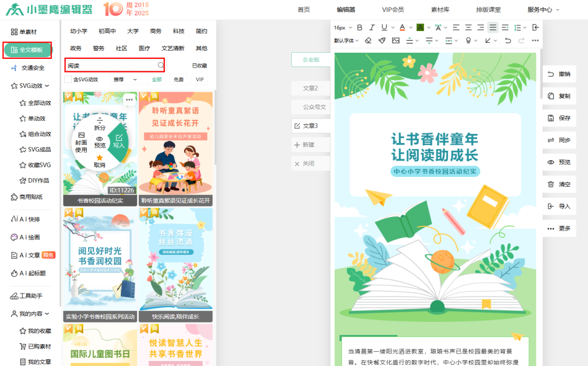Viewport: 588px width, 366px height.
Task: Insert an image using the picture icon
Action: pyautogui.click(x=396, y=40)
